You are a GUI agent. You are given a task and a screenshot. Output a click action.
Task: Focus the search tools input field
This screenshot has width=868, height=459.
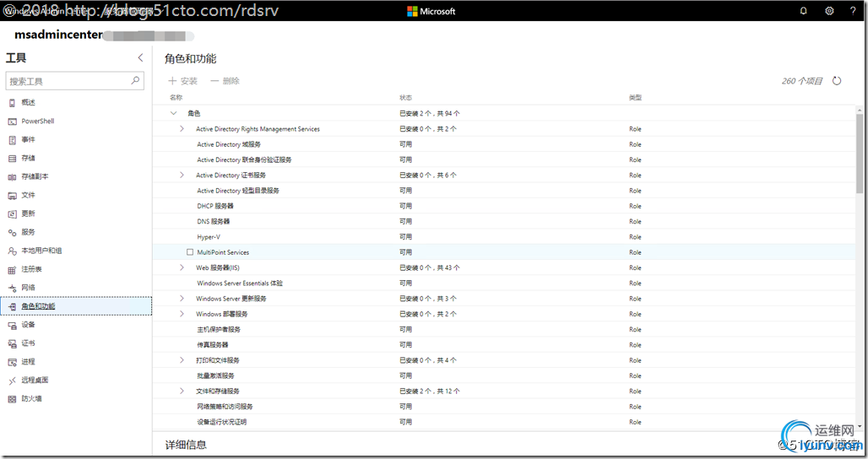pyautogui.click(x=68, y=81)
